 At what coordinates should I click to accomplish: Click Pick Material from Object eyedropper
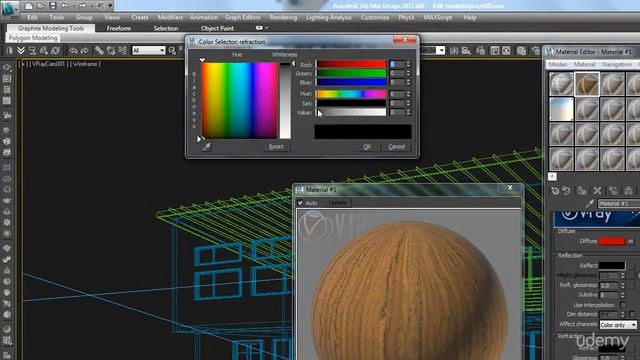point(589,203)
